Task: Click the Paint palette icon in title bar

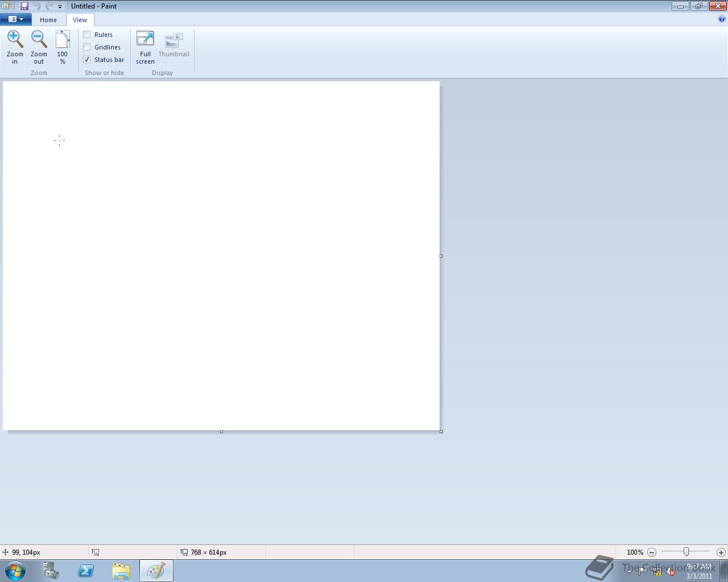Action: coord(5,6)
